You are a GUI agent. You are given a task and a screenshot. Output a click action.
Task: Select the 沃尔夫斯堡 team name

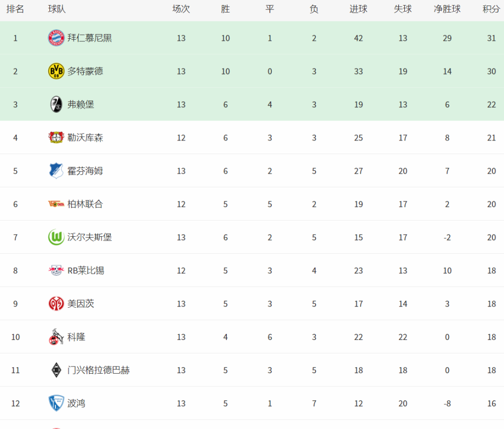click(90, 237)
